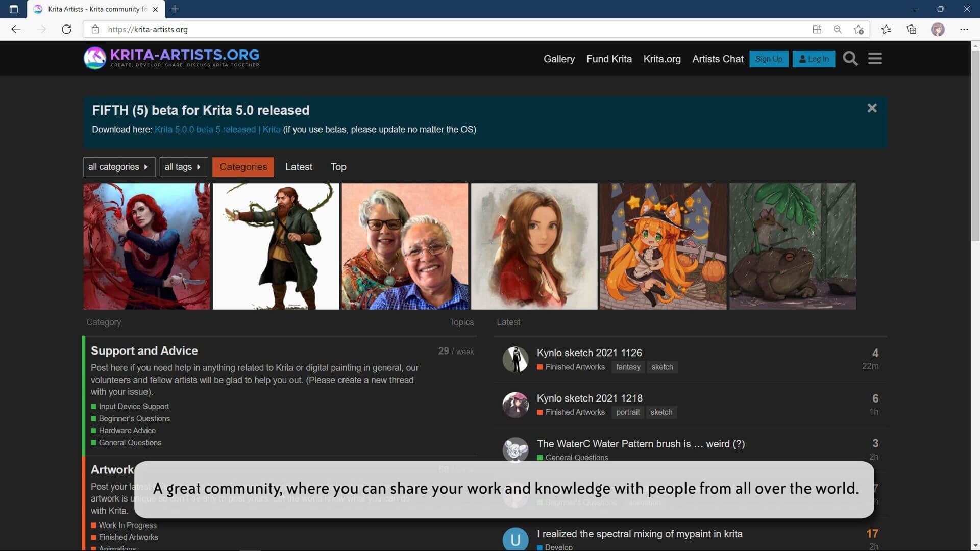Follow the Krita 5.0.0 beta 5 released link

[x=217, y=129]
